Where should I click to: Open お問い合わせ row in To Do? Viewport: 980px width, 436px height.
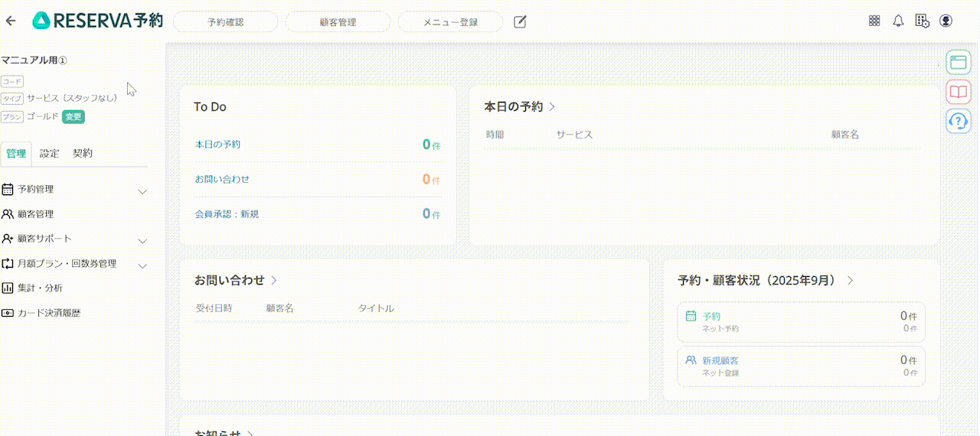318,180
